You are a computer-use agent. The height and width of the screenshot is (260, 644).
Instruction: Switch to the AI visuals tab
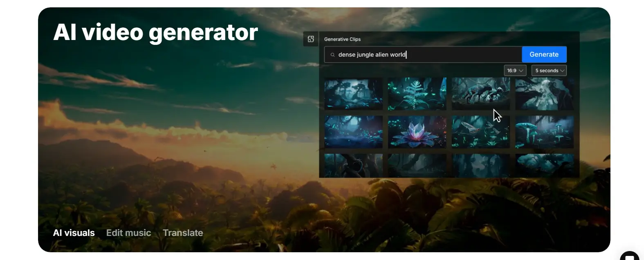(74, 233)
